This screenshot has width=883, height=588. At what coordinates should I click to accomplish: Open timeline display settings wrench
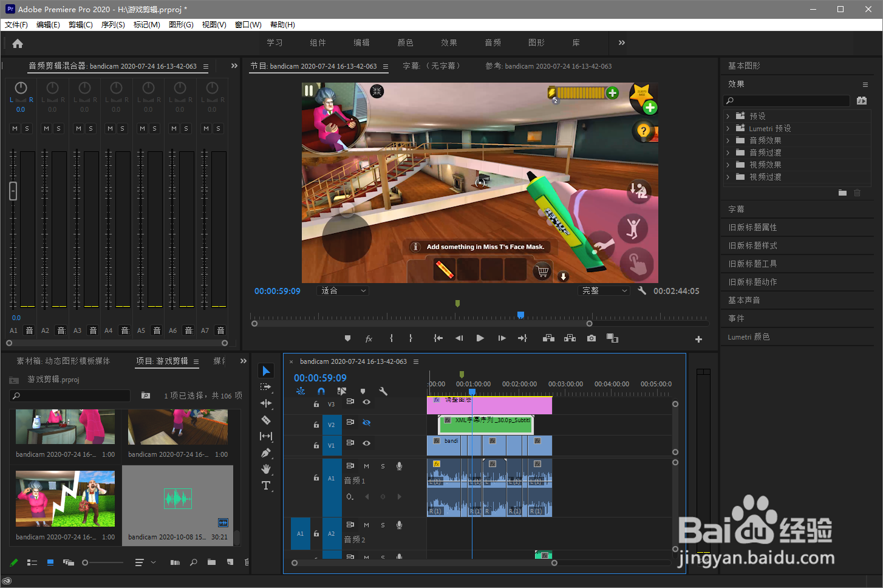tap(383, 391)
